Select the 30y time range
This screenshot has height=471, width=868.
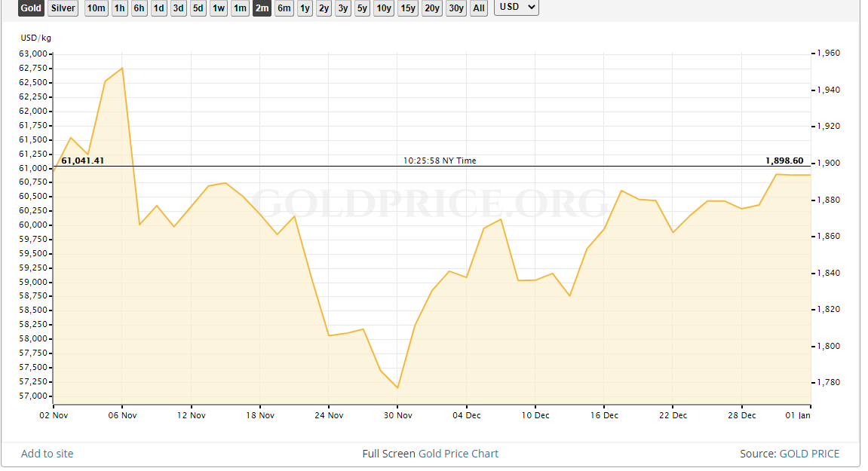pyautogui.click(x=455, y=8)
